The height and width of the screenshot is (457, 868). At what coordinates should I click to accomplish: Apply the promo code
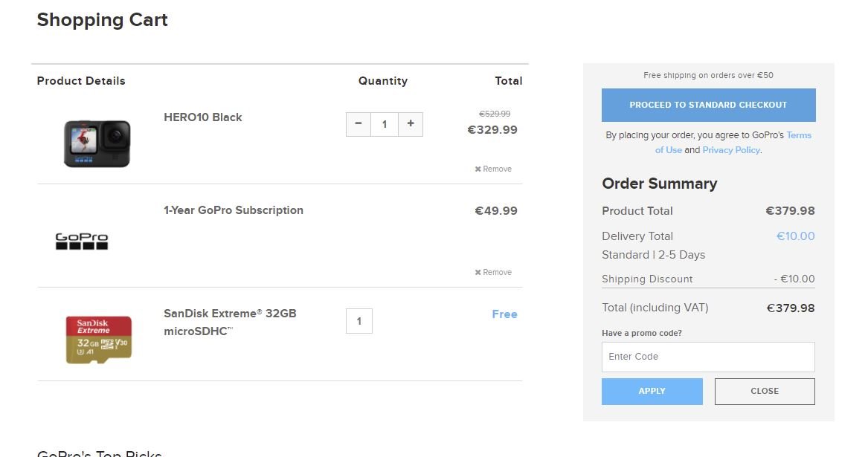pyautogui.click(x=652, y=391)
